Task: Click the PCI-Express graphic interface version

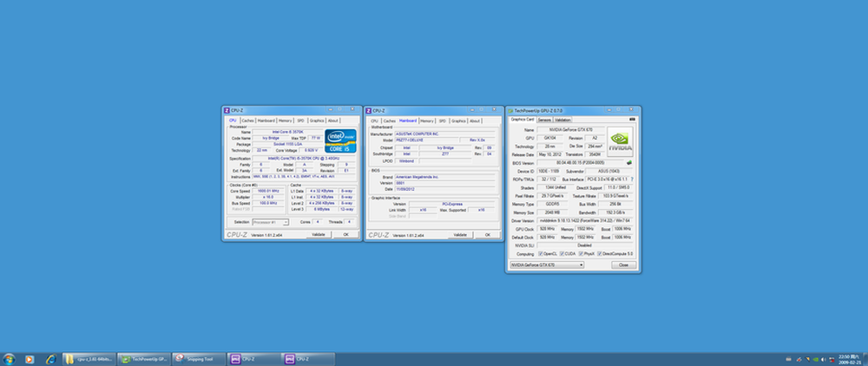Action: (453, 204)
